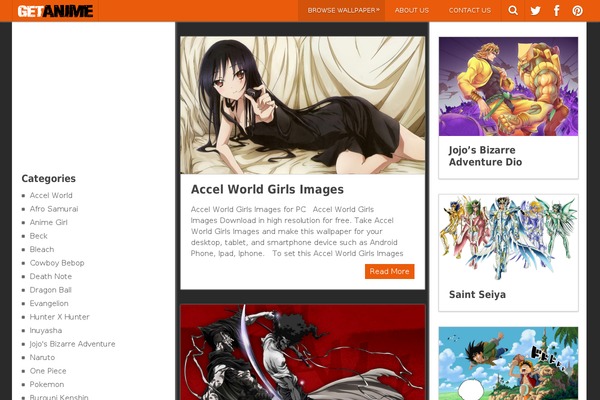Click the Categories heading text
600x400 pixels.
[x=49, y=178]
